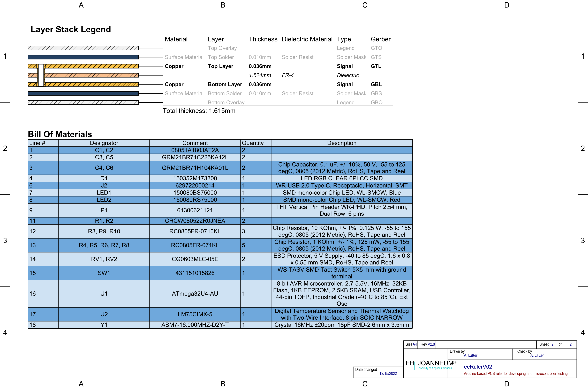Select comment 'ABM7-16.000MHZ-D2Y-T'

click(195, 325)
